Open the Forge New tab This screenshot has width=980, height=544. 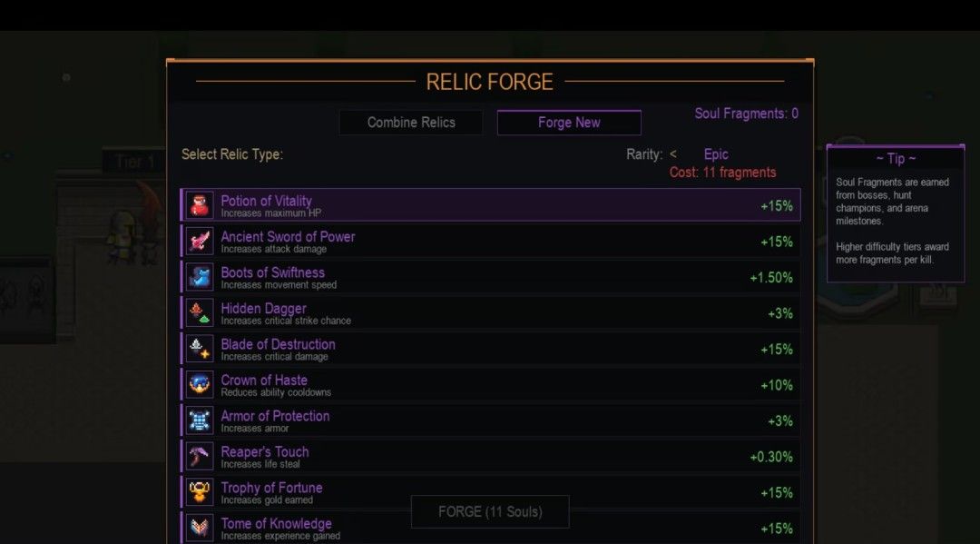click(x=569, y=123)
